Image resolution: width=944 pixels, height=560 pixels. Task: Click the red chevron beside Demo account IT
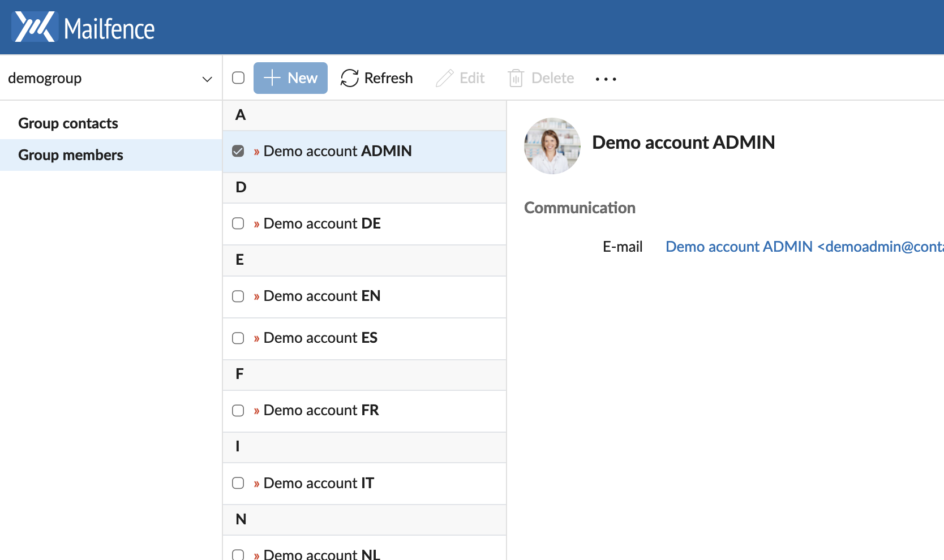(256, 483)
